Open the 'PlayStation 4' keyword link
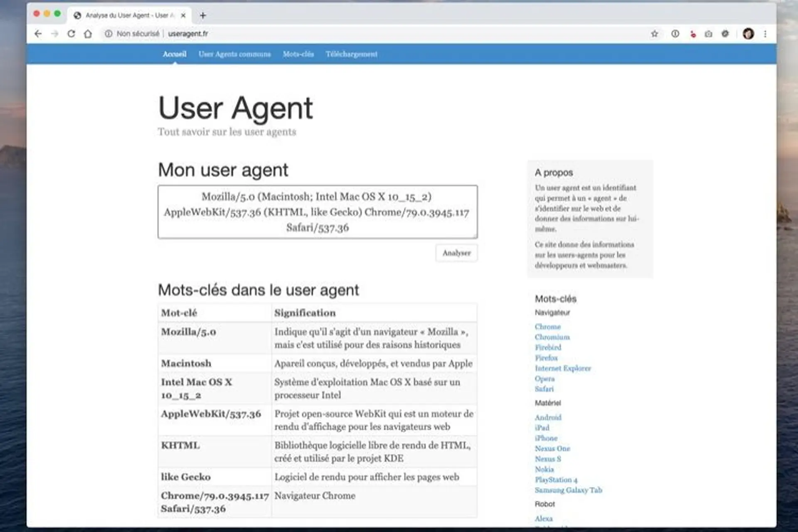Screen dimensions: 798x532 (556, 480)
